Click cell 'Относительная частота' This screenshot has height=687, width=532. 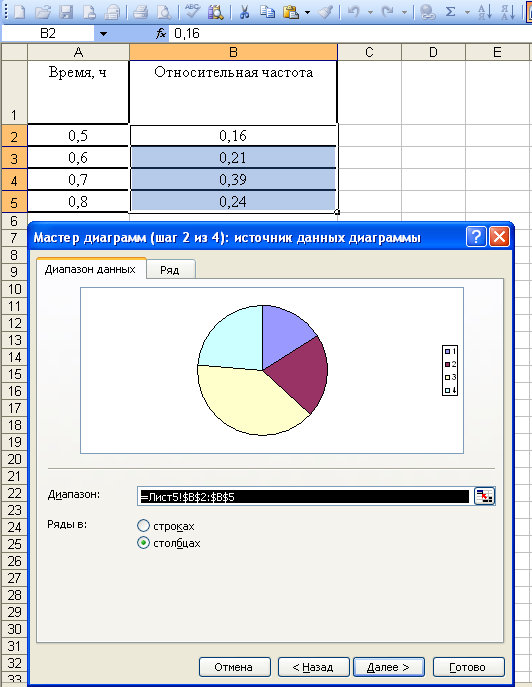tap(233, 92)
